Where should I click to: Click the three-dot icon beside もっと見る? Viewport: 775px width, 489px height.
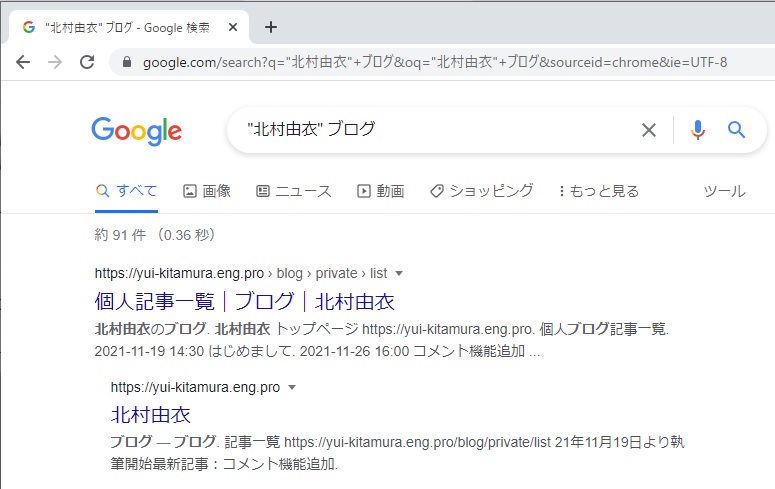tap(561, 191)
